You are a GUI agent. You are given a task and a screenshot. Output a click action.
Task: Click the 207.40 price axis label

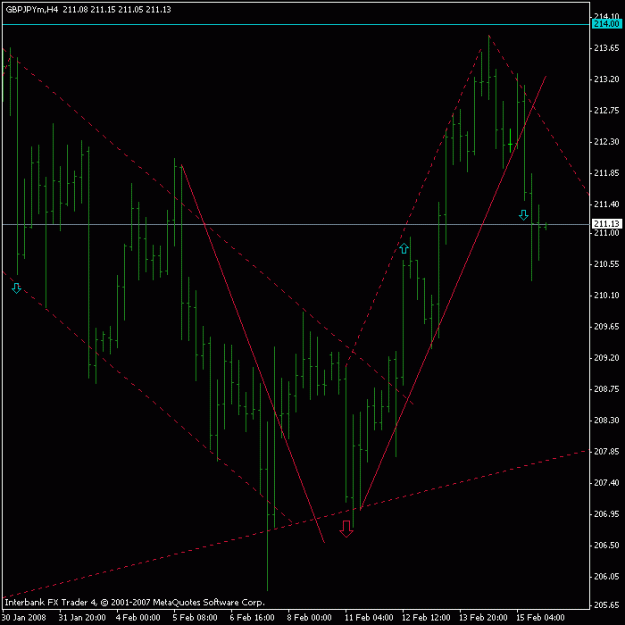tap(606, 483)
